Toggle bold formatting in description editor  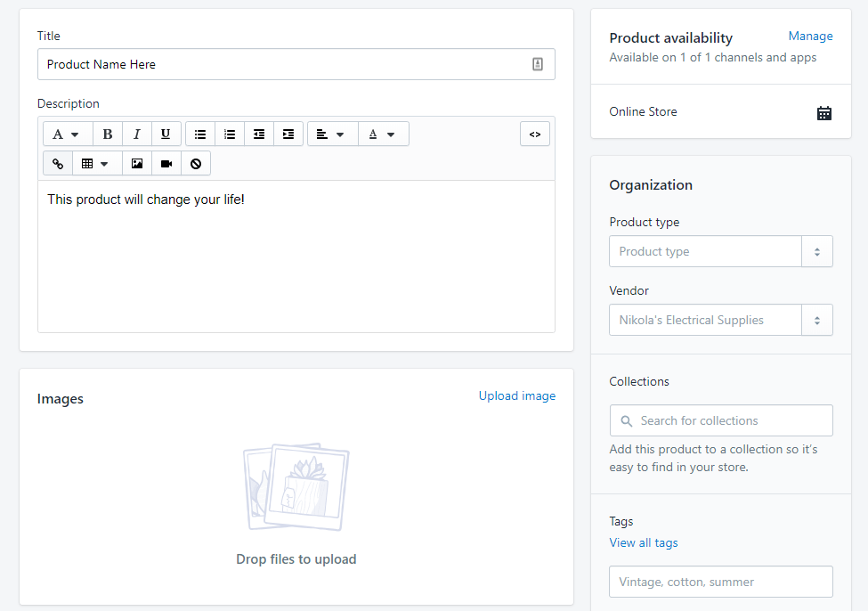tap(108, 134)
